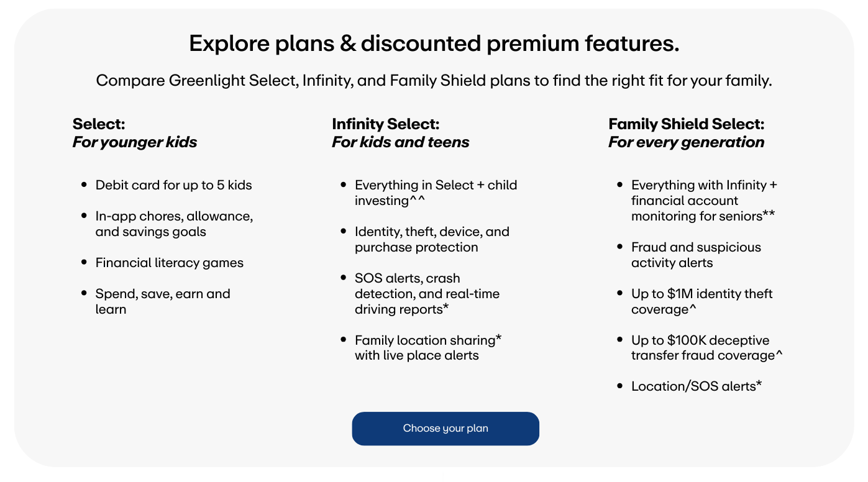
Task: Click the Select: For younger kids heading
Action: click(135, 133)
